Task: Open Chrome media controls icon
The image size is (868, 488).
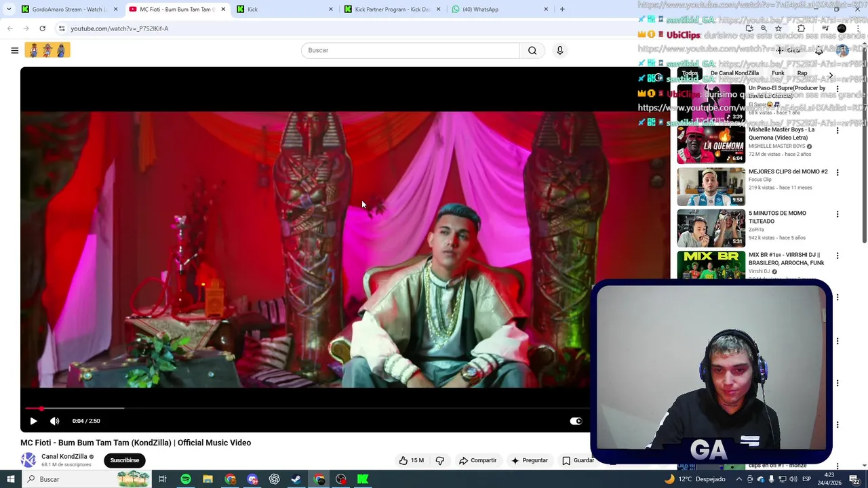Action: tap(825, 28)
